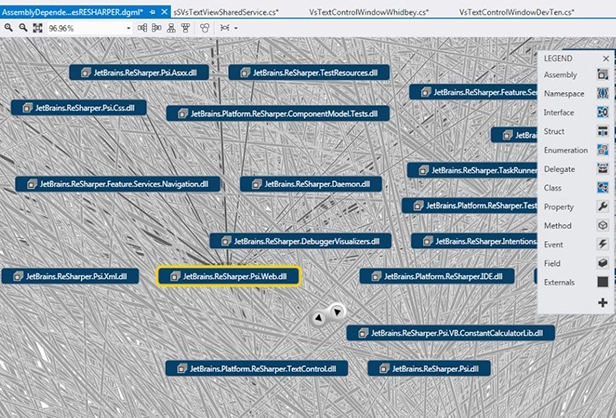
Task: Click the Class legend icon
Action: pyautogui.click(x=603, y=187)
